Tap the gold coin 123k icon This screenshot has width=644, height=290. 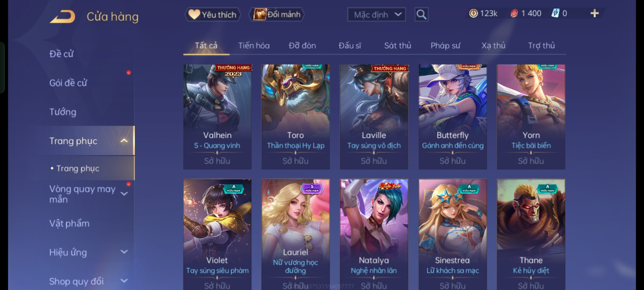[473, 13]
